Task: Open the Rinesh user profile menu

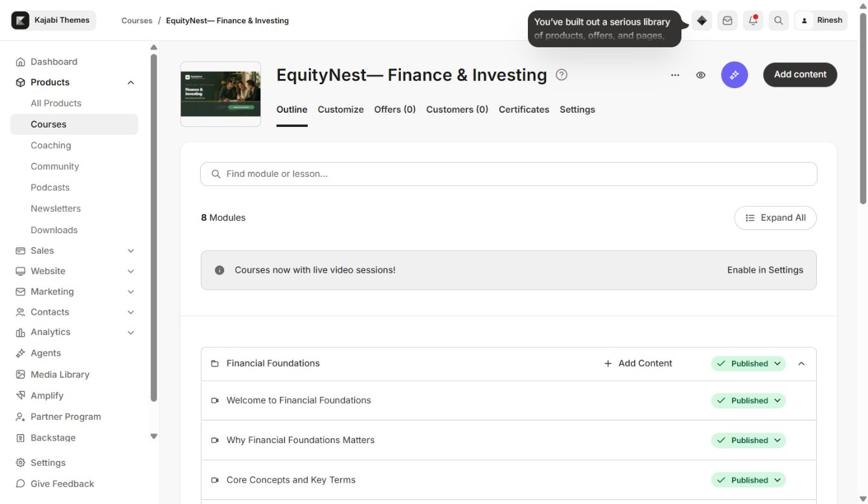Action: (x=821, y=21)
